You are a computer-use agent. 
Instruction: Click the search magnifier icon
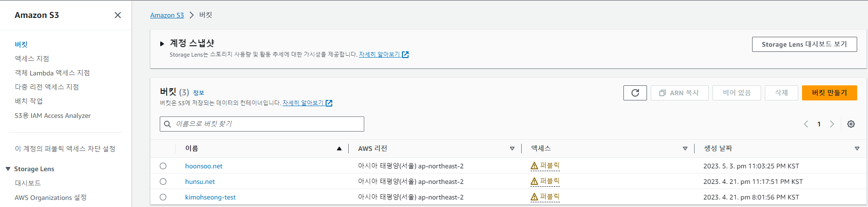(x=167, y=124)
